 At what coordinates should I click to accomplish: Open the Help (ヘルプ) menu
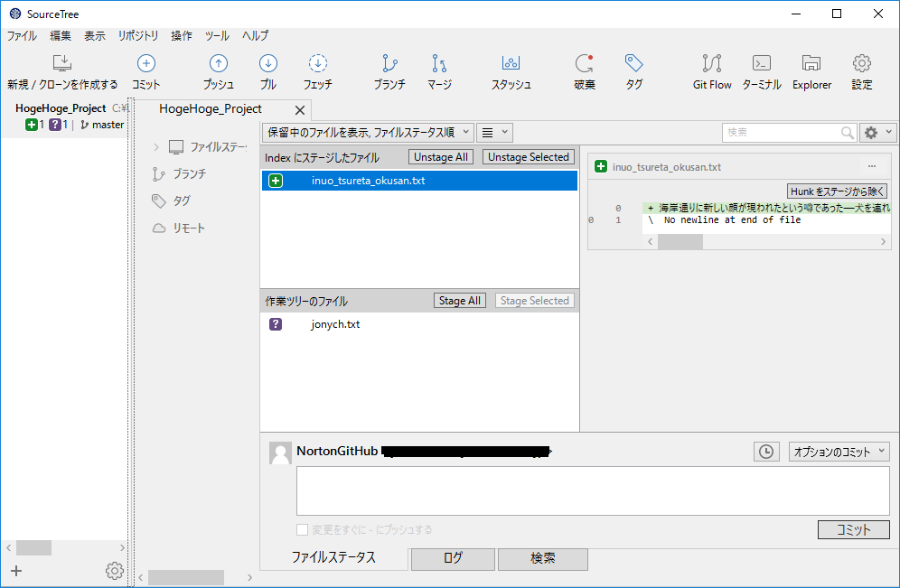tap(255, 35)
